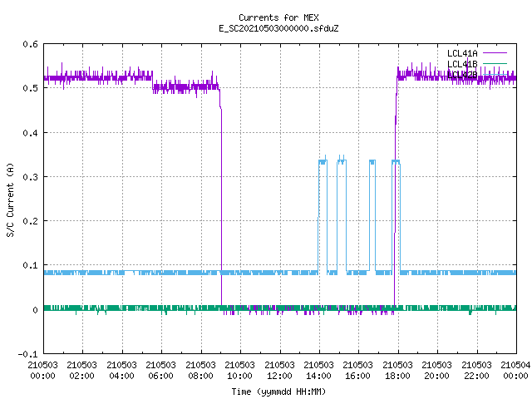Click the x-axis tick 210503 22:00
Image resolution: width=532 pixels, height=399 pixels.
click(476, 370)
